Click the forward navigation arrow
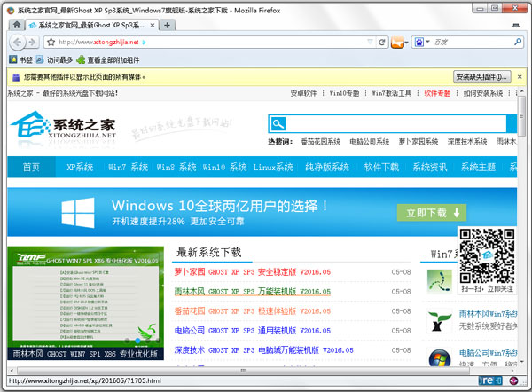Viewport: 532px width, 392px height. [32, 42]
